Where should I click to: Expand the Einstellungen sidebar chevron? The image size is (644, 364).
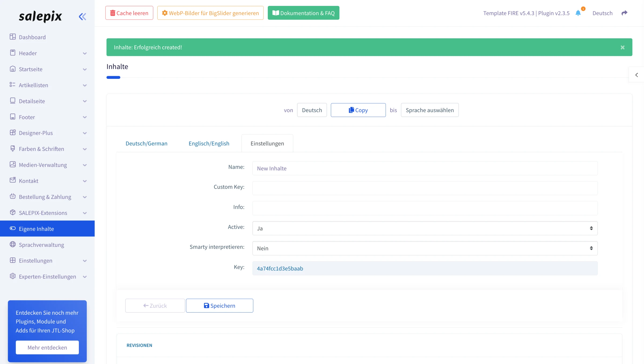(85, 261)
